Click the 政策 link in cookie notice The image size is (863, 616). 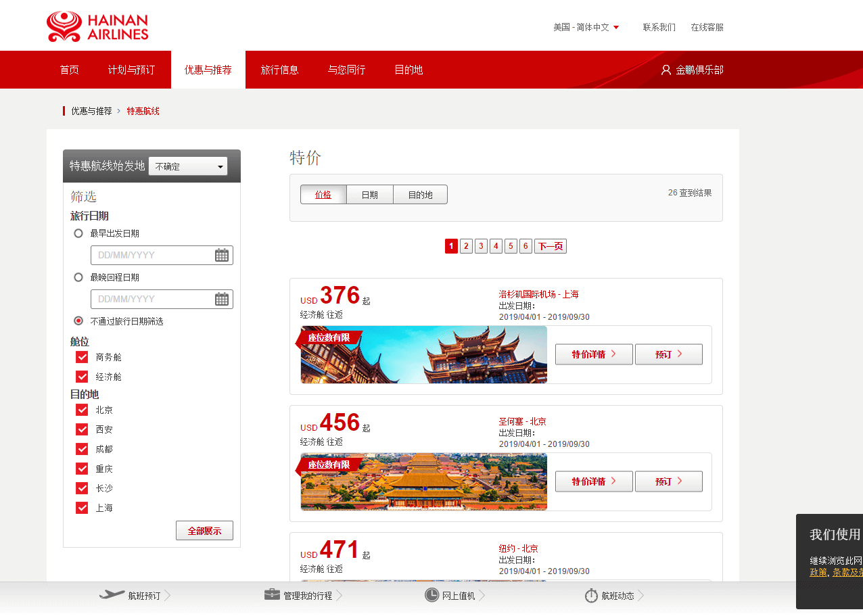click(x=818, y=572)
